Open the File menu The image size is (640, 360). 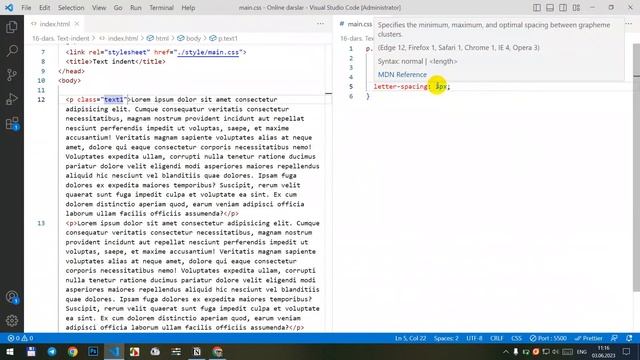coord(26,7)
